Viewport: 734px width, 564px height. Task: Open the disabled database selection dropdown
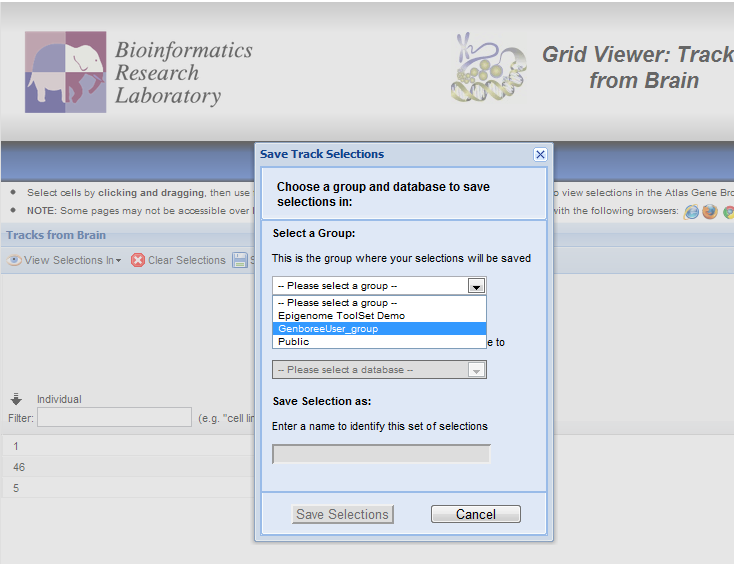[379, 370]
